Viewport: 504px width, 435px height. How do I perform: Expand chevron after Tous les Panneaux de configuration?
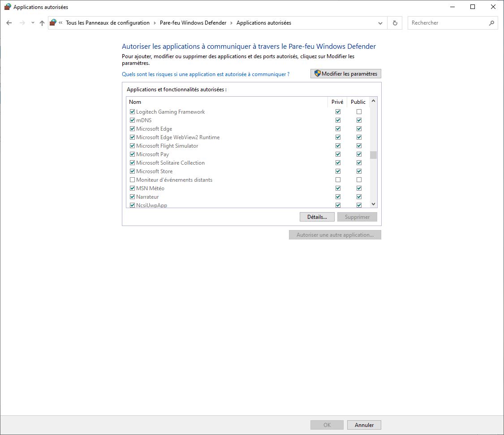[x=155, y=23]
